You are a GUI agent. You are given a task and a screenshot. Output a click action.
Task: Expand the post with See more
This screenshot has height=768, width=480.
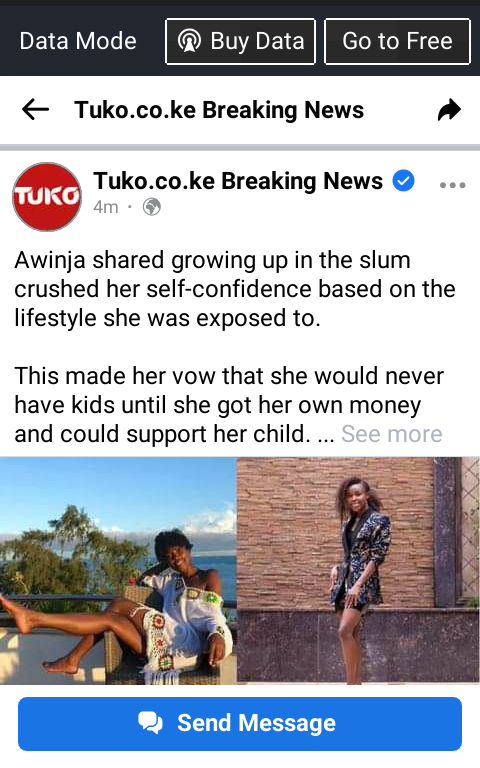tap(391, 434)
